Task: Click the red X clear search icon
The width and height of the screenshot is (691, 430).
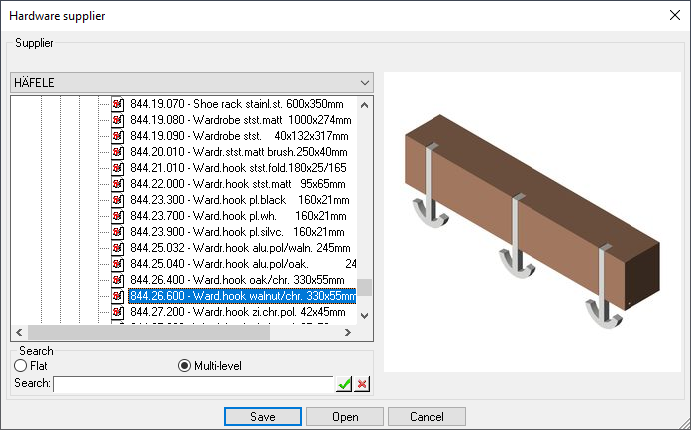Action: pos(362,384)
